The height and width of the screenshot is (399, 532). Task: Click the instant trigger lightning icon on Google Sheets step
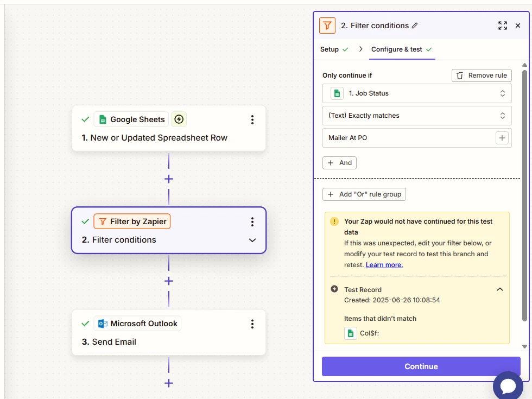click(179, 119)
